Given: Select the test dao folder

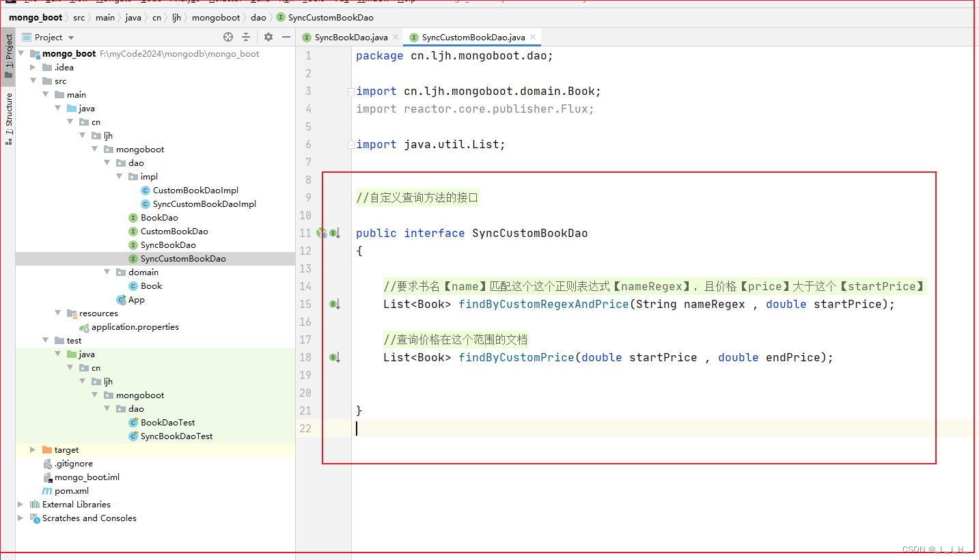Looking at the screenshot, I should click(130, 409).
